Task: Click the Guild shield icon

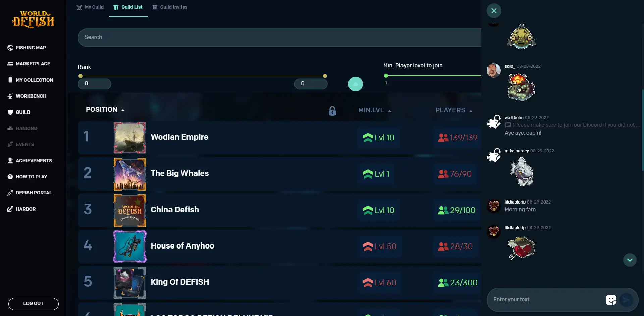Action: coord(10,112)
